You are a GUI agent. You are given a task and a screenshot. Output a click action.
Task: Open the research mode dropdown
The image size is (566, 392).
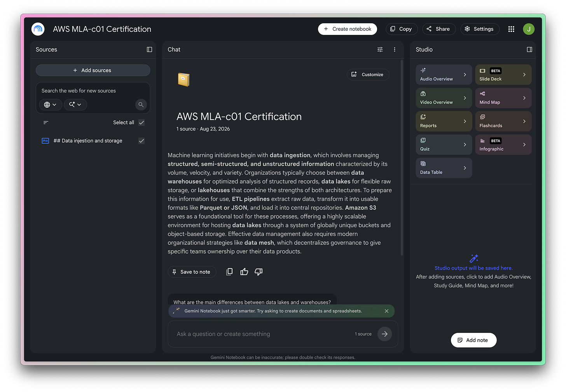coord(75,105)
